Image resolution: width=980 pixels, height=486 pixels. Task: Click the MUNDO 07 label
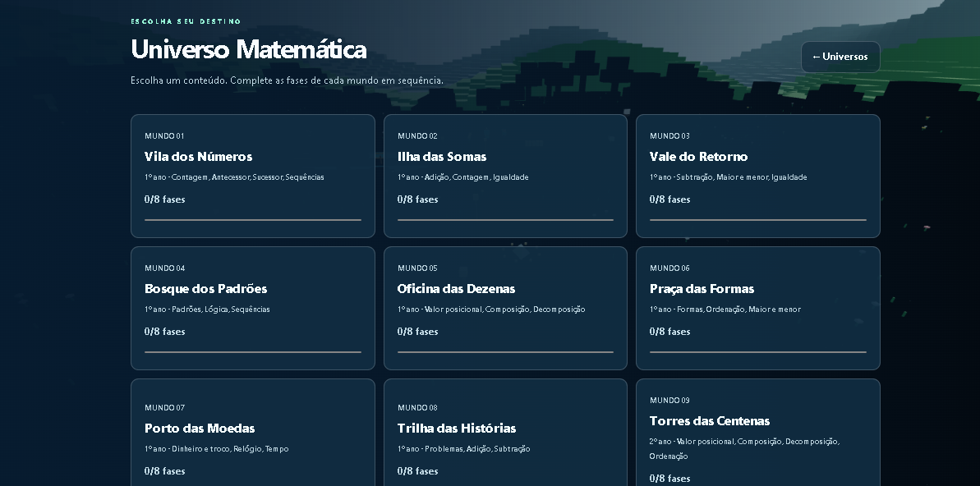165,408
